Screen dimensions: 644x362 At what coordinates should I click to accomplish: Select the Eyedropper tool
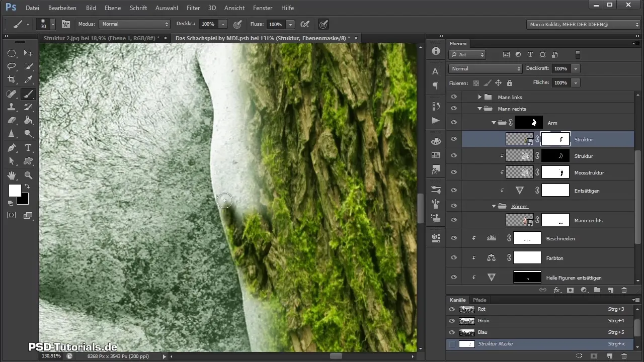(28, 79)
